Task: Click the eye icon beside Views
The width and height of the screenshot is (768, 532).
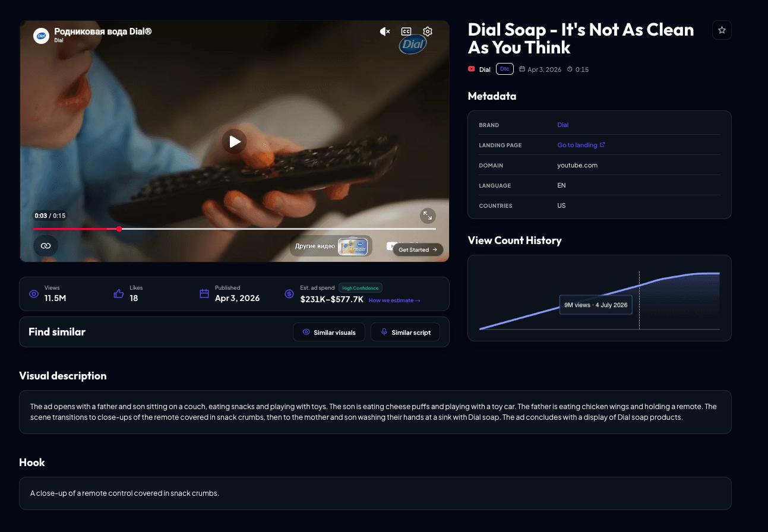Action: [x=34, y=294]
